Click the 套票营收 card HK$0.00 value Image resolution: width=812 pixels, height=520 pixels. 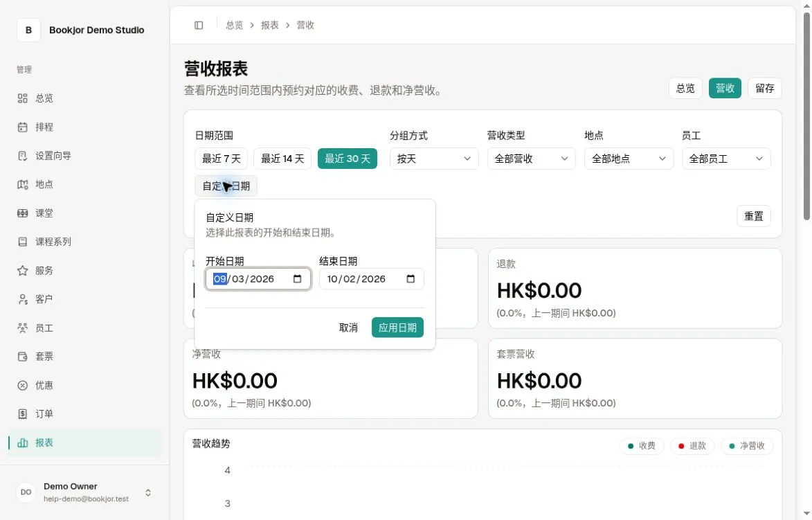(x=539, y=382)
